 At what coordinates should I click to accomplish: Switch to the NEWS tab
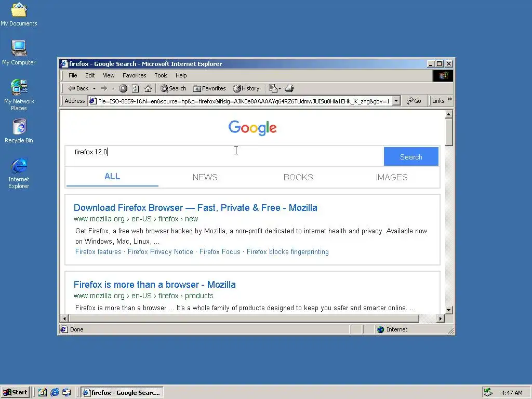tap(205, 178)
